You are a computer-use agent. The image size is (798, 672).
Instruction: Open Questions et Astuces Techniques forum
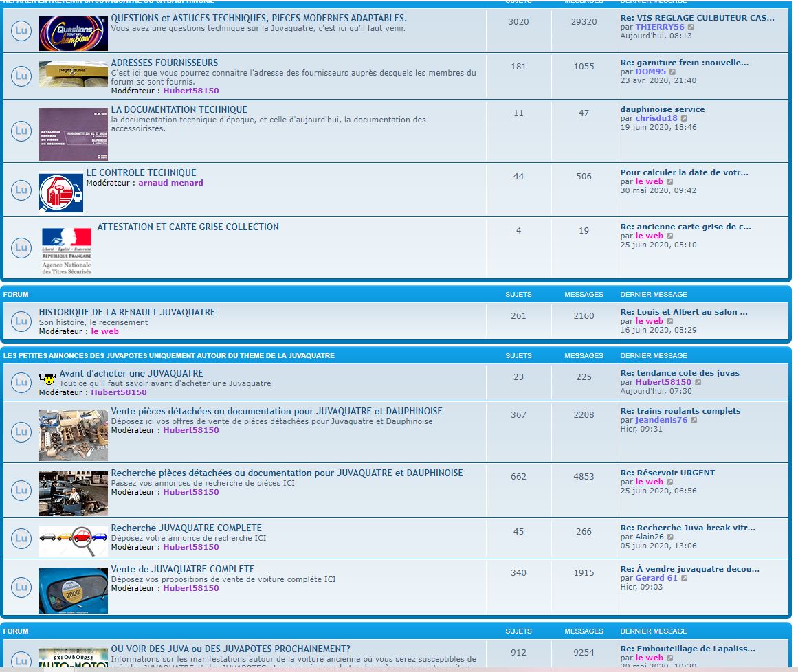pyautogui.click(x=258, y=19)
